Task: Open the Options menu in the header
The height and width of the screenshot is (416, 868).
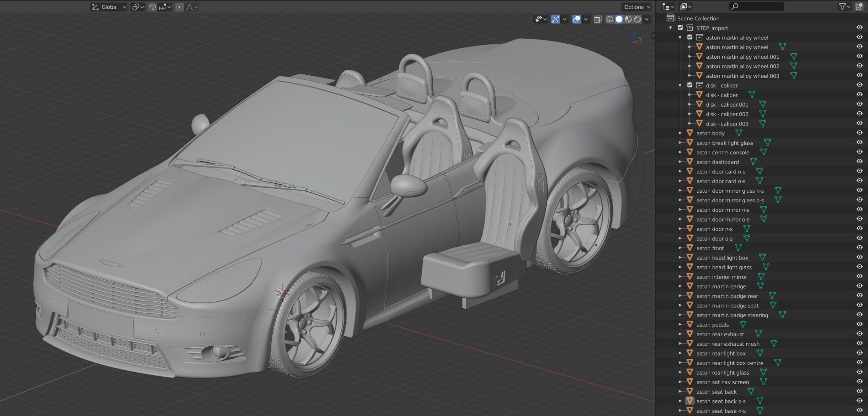Action: [636, 7]
